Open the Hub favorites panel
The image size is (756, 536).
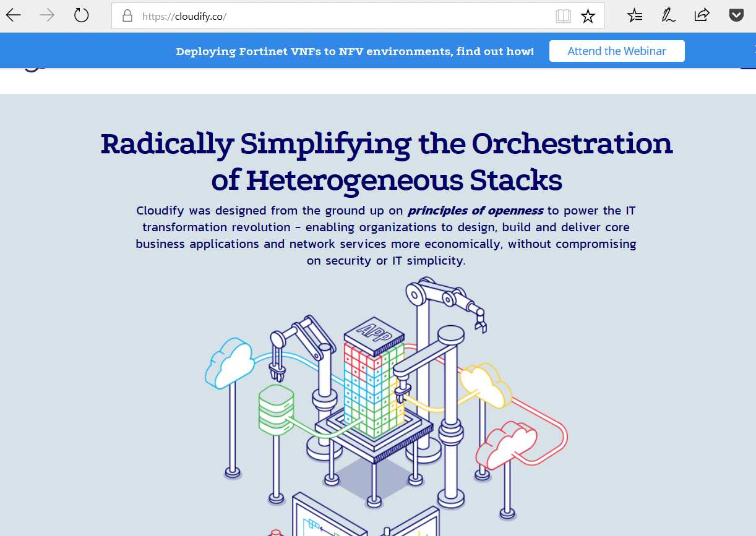click(x=634, y=15)
